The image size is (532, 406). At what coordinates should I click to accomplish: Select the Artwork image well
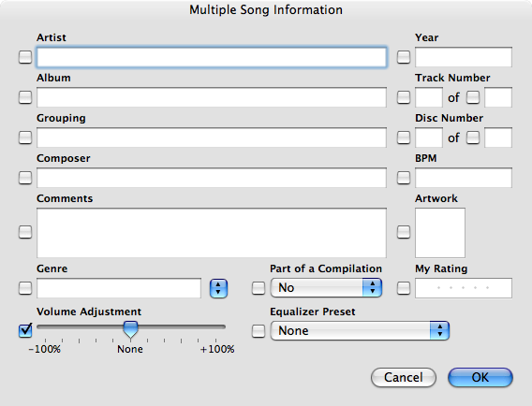(x=440, y=233)
